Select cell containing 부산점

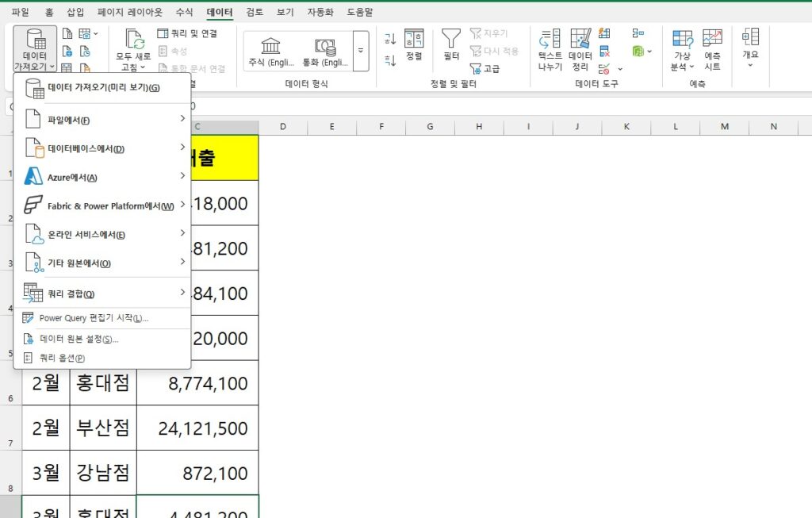103,428
